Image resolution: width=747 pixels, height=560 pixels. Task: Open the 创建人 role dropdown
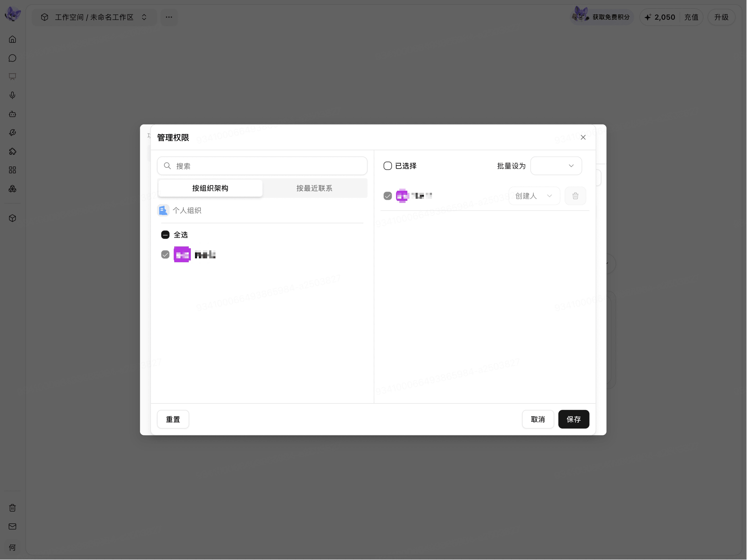tap(534, 196)
